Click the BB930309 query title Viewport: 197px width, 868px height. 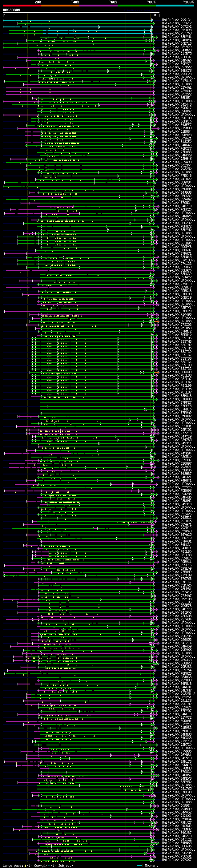(x=11, y=10)
